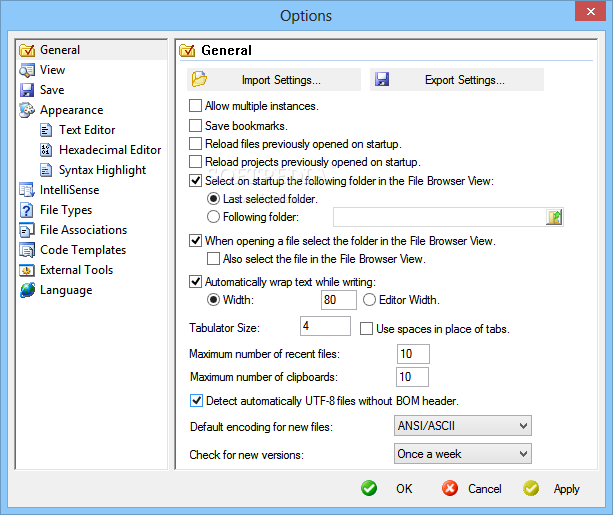Open the Check for new versions dropdown
The width and height of the screenshot is (613, 515).
(x=463, y=454)
